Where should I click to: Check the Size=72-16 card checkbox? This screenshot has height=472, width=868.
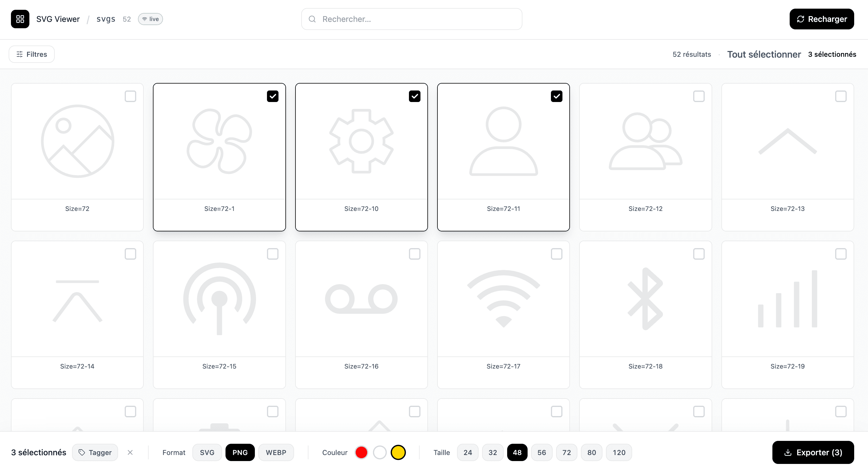414,254
